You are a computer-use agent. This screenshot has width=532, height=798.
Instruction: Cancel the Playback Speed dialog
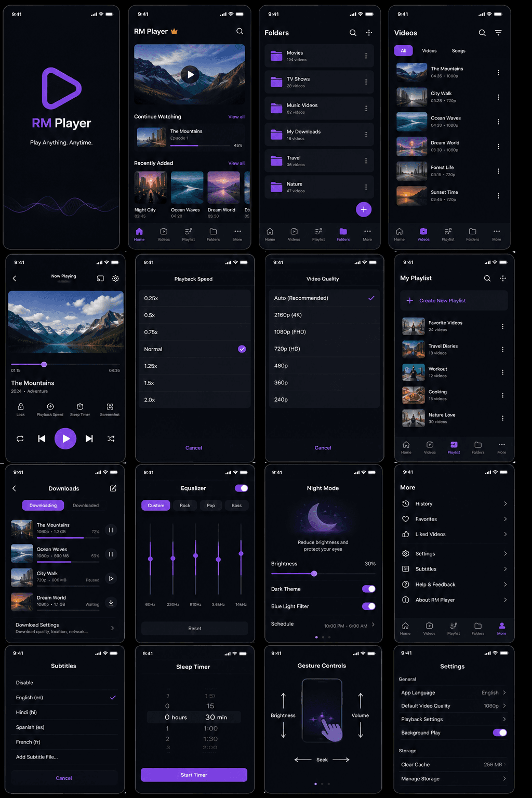click(194, 448)
